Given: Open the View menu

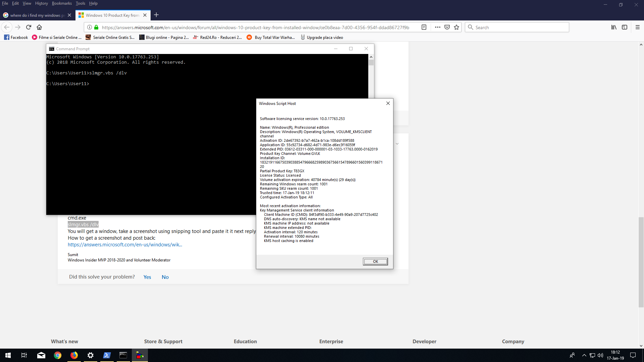Looking at the screenshot, I should pos(27,3).
